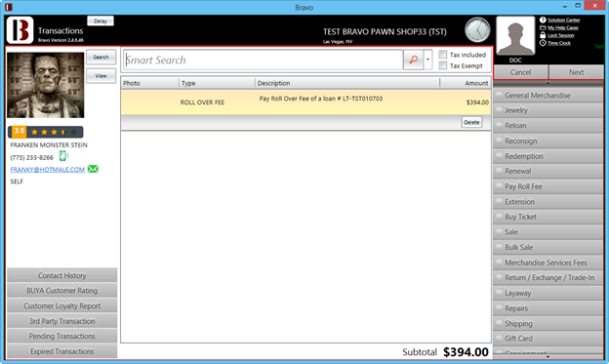The height and width of the screenshot is (364, 609).
Task: Open Expired Transactions
Action: [61, 351]
